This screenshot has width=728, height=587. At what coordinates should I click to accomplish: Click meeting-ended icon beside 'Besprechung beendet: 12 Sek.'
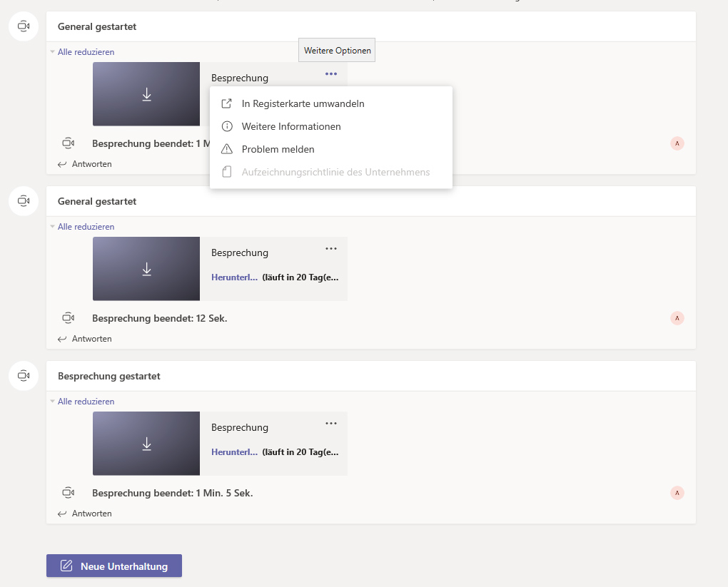pyautogui.click(x=69, y=318)
